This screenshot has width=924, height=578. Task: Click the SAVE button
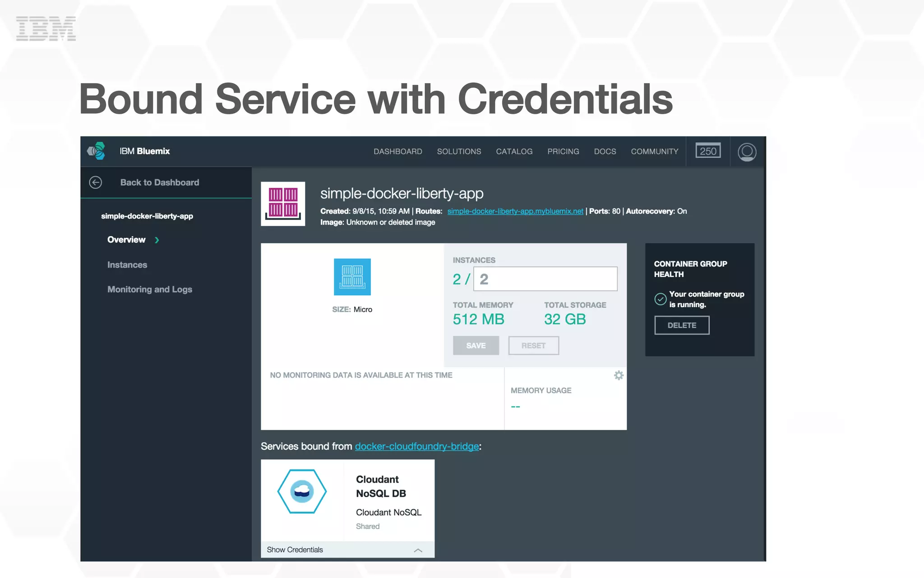point(476,345)
